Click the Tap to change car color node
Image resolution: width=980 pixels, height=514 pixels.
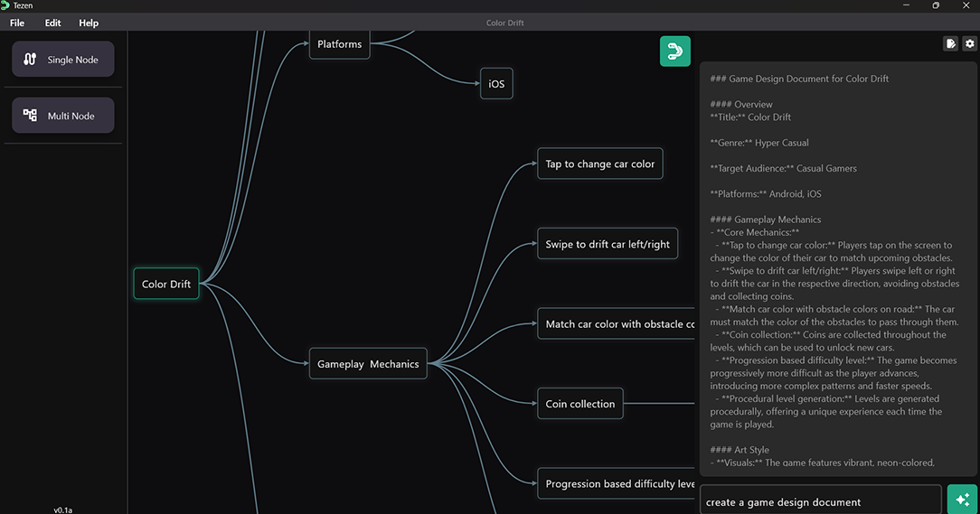tap(600, 164)
